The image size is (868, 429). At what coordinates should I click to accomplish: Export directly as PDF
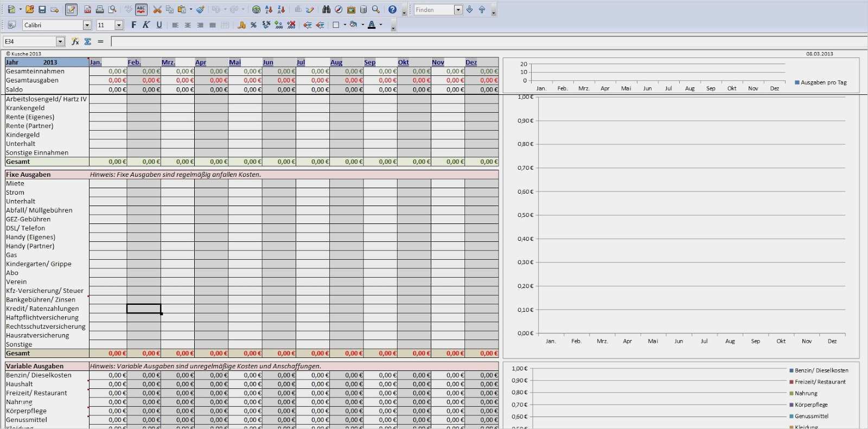click(87, 10)
